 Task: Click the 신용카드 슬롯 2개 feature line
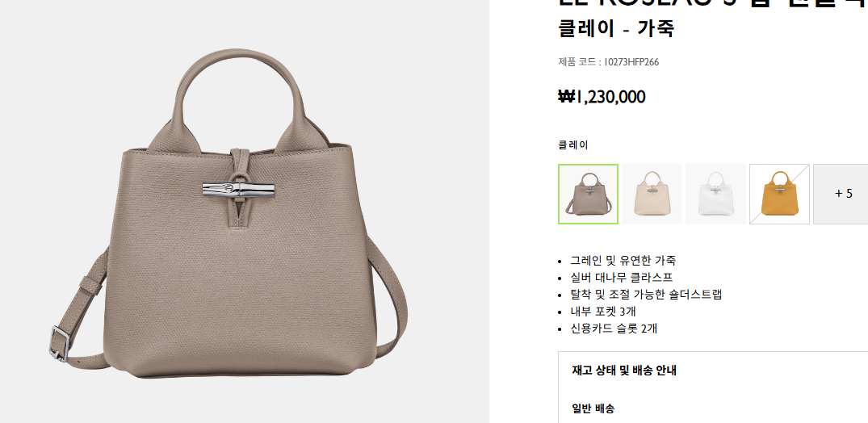tap(614, 329)
